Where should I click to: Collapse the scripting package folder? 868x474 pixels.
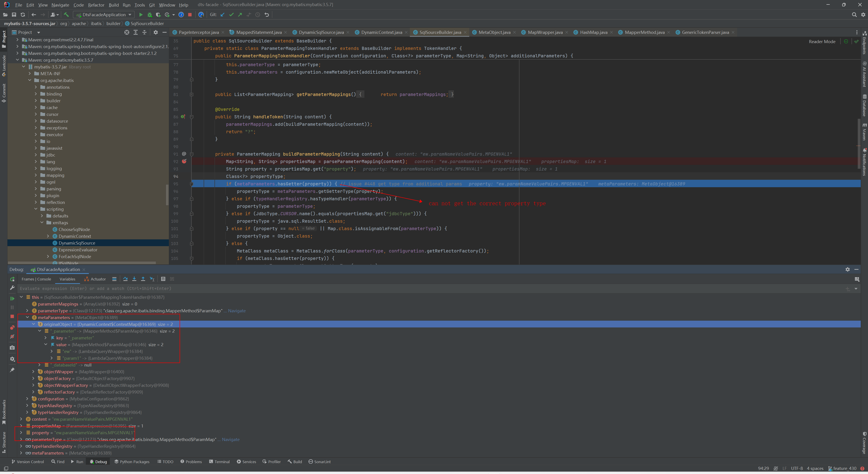36,209
